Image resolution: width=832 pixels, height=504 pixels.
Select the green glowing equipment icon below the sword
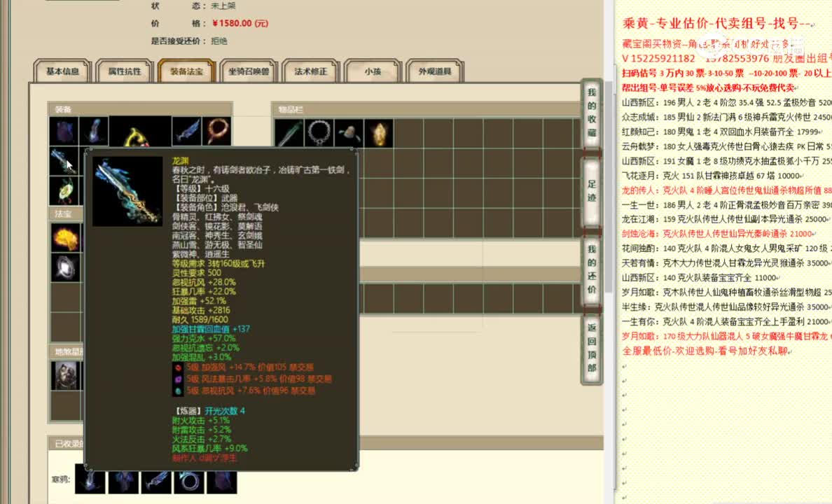pos(64,191)
